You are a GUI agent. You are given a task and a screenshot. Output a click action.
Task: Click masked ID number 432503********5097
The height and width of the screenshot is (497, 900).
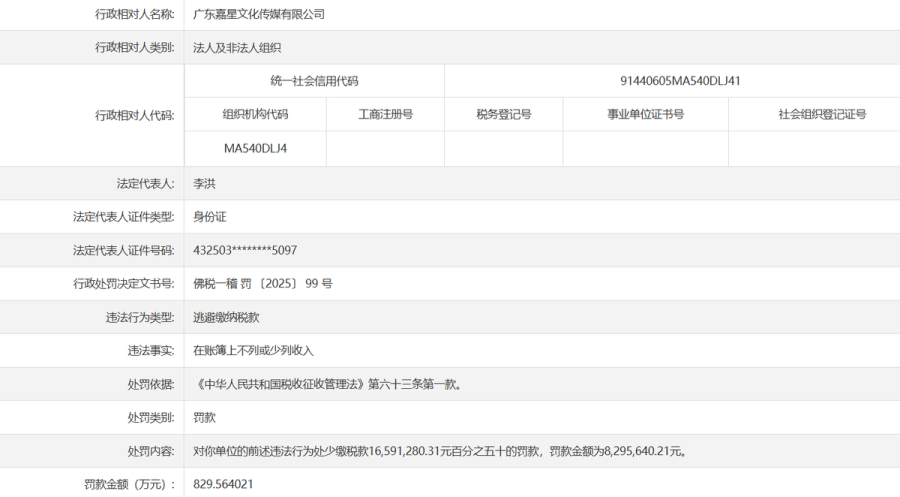point(245,250)
